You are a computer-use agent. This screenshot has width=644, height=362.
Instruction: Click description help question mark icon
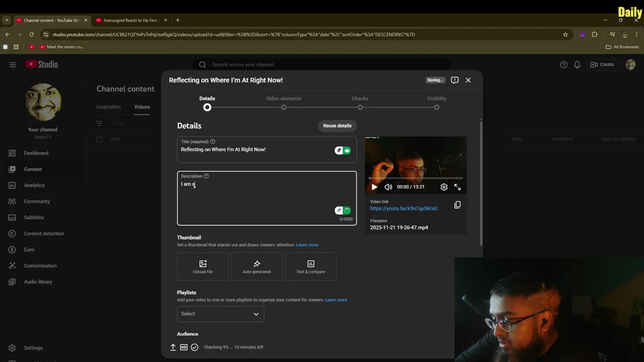pyautogui.click(x=206, y=176)
